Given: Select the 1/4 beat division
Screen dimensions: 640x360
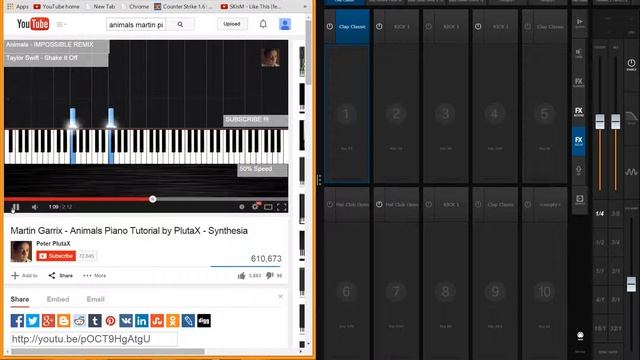Looking at the screenshot, I should pos(600,213).
